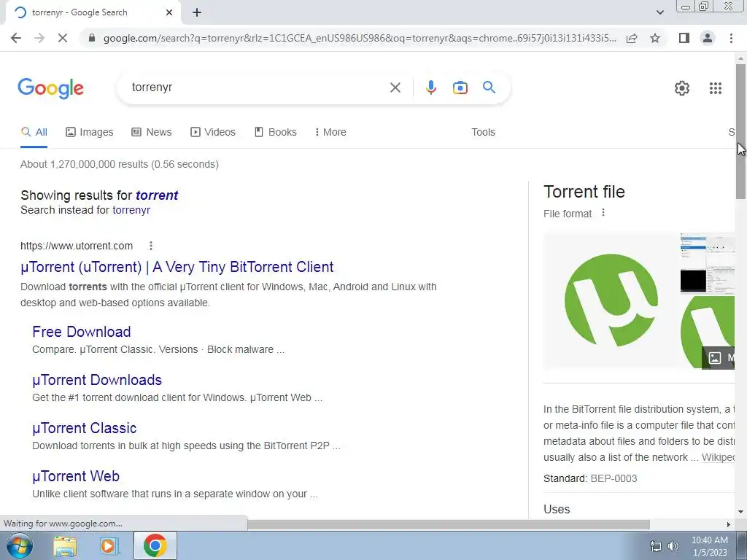This screenshot has width=747, height=560.
Task: Click the small screenshot thumbnail in panel
Action: tap(708, 262)
